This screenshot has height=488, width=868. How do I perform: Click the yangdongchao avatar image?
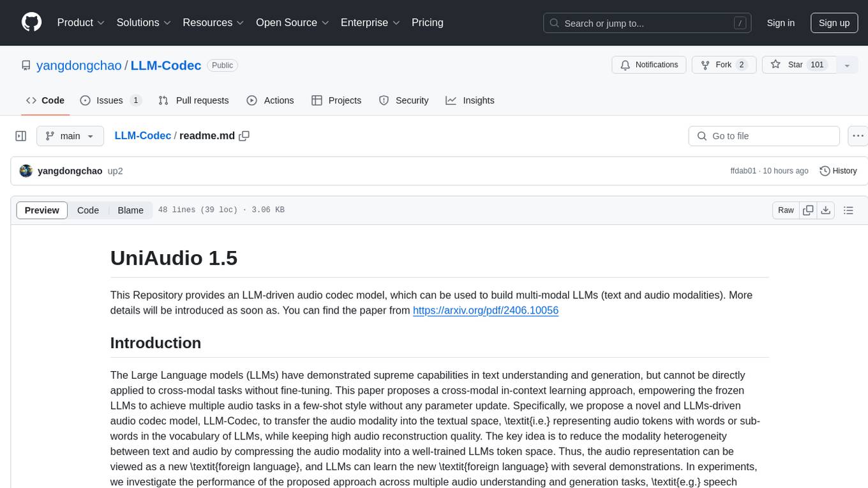pyautogui.click(x=26, y=171)
